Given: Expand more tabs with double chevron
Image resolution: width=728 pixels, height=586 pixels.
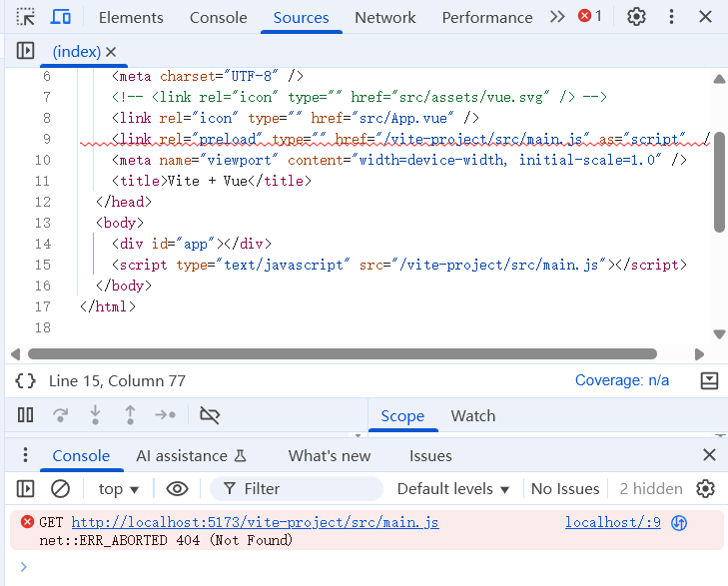Looking at the screenshot, I should point(557,17).
